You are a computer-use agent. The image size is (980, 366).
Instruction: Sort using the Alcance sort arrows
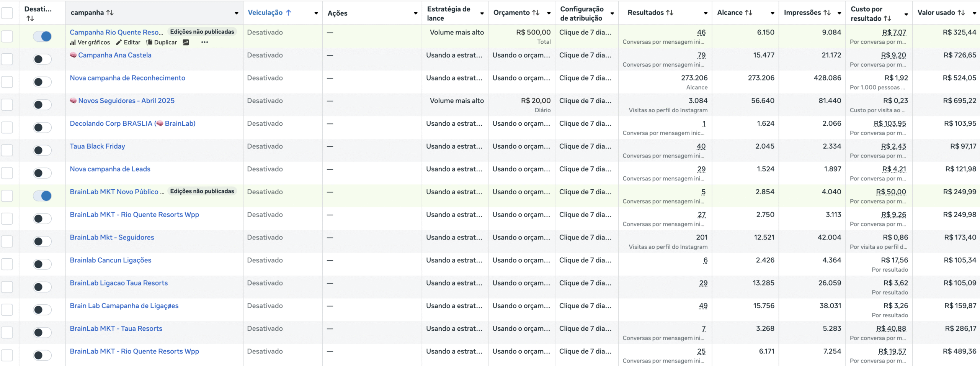749,13
